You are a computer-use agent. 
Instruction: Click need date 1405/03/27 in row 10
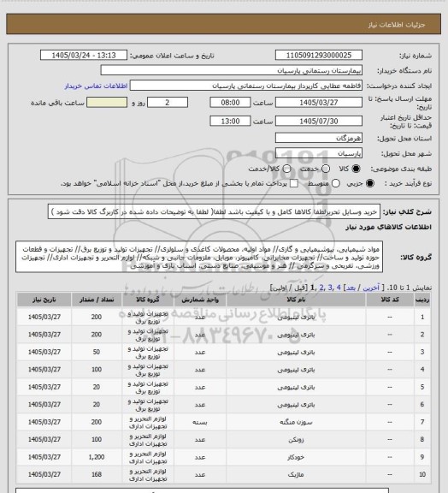point(44,474)
